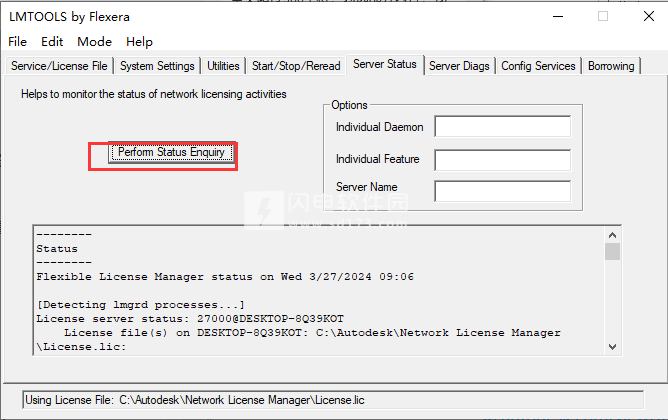The image size is (668, 420).
Task: Go to the Borrowing tab
Action: click(611, 66)
